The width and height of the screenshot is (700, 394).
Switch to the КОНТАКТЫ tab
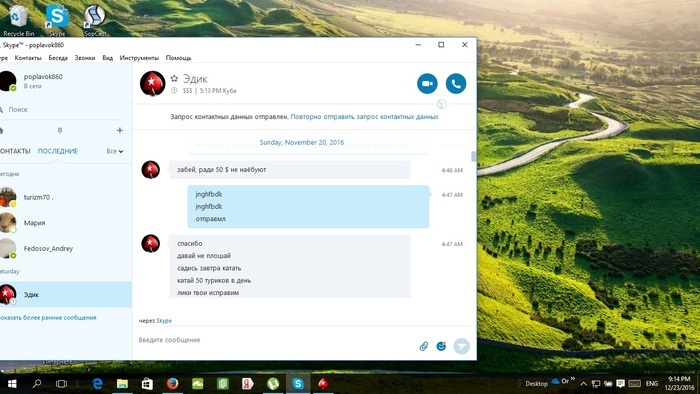click(15, 151)
